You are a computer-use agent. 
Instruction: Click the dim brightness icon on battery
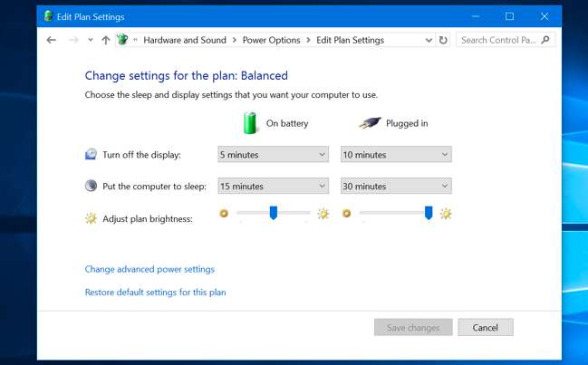coord(224,214)
